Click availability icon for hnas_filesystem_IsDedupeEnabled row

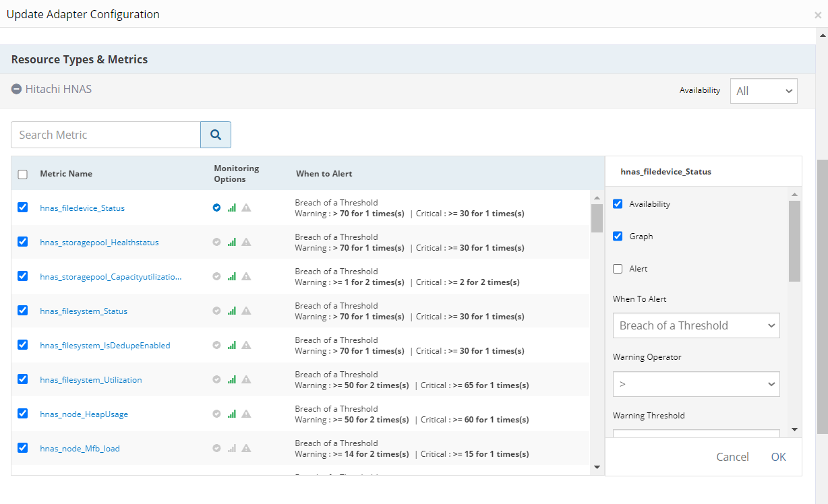click(216, 345)
